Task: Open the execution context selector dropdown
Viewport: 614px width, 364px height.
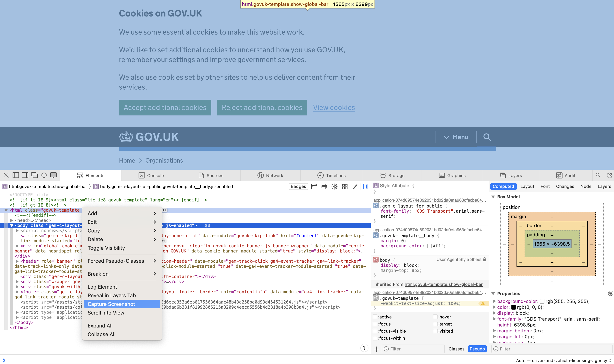Action: [x=563, y=360]
